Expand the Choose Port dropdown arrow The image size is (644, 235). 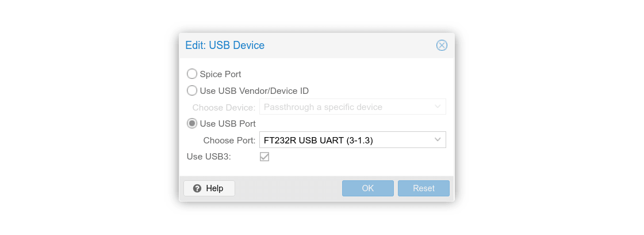pos(438,139)
